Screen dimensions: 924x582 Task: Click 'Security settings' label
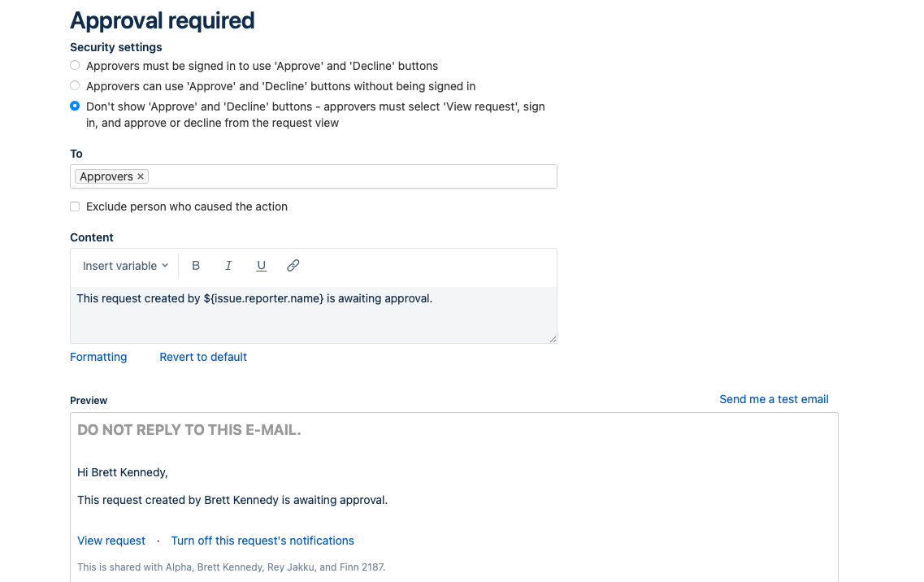click(116, 47)
